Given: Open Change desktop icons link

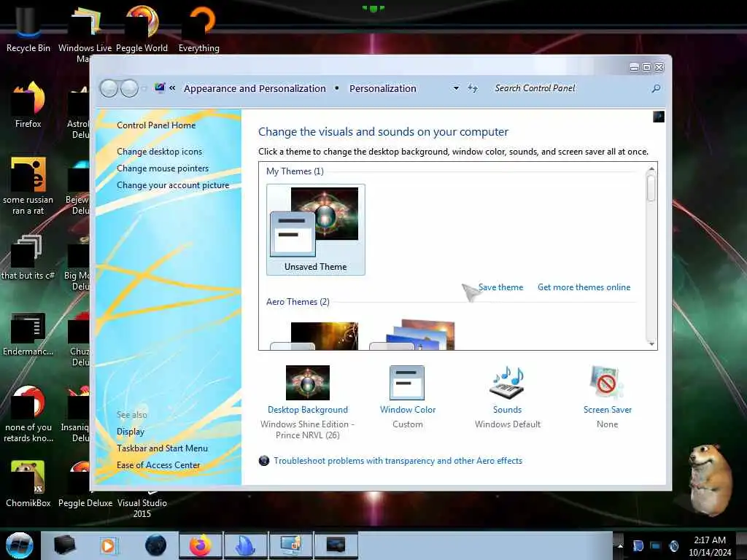Looking at the screenshot, I should click(159, 152).
